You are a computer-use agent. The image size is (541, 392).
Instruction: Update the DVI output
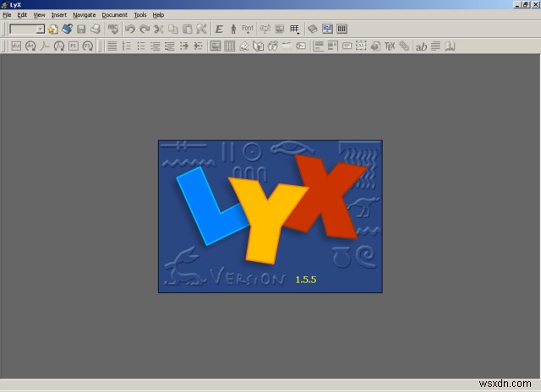[30, 46]
